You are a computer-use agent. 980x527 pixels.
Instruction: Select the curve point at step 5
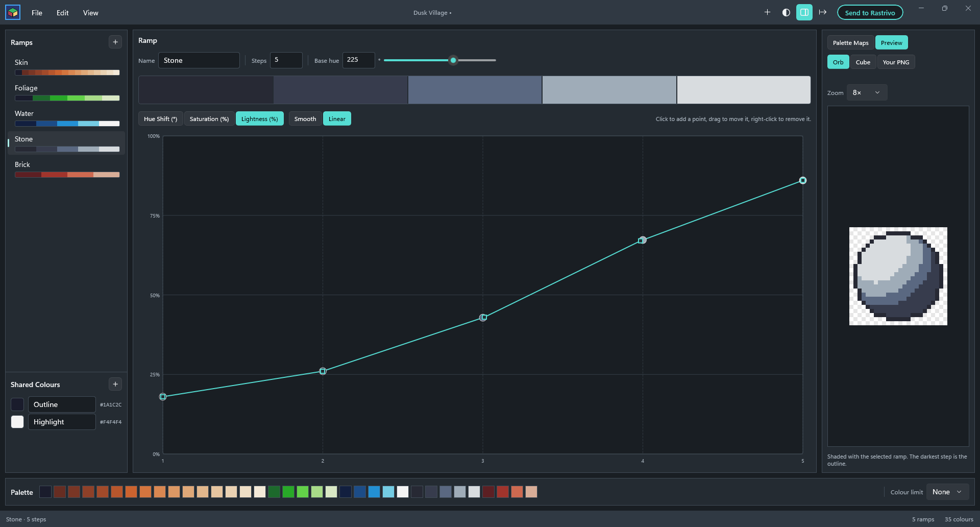(803, 180)
